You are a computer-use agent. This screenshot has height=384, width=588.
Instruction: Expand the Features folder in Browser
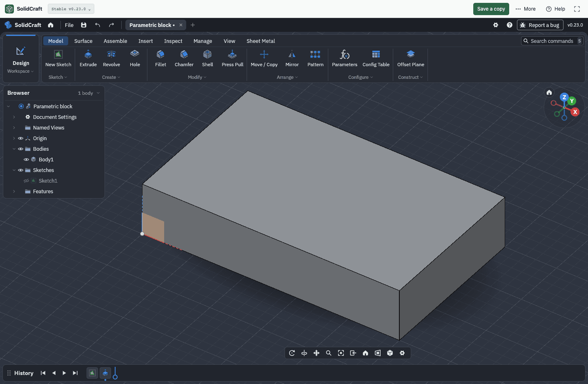coord(14,192)
